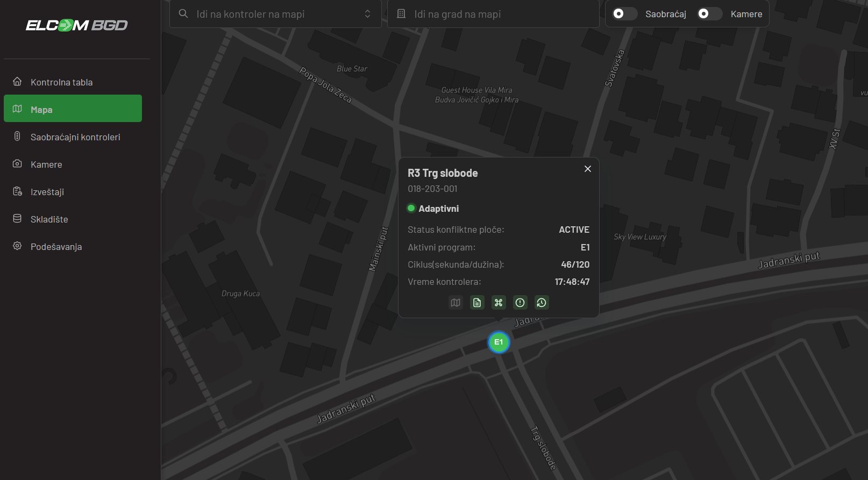This screenshot has width=868, height=480.
Task: Toggle the Saobraćaj traffic switch
Action: (x=625, y=14)
